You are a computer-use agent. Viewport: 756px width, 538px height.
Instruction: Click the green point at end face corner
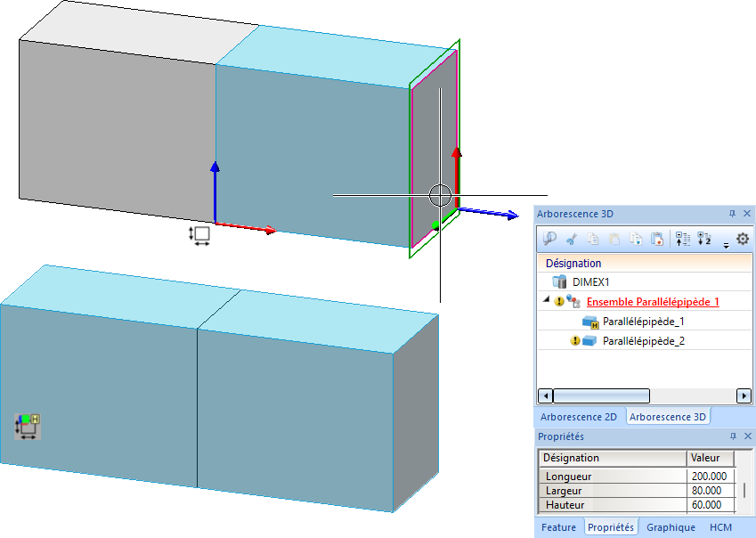pos(435,225)
